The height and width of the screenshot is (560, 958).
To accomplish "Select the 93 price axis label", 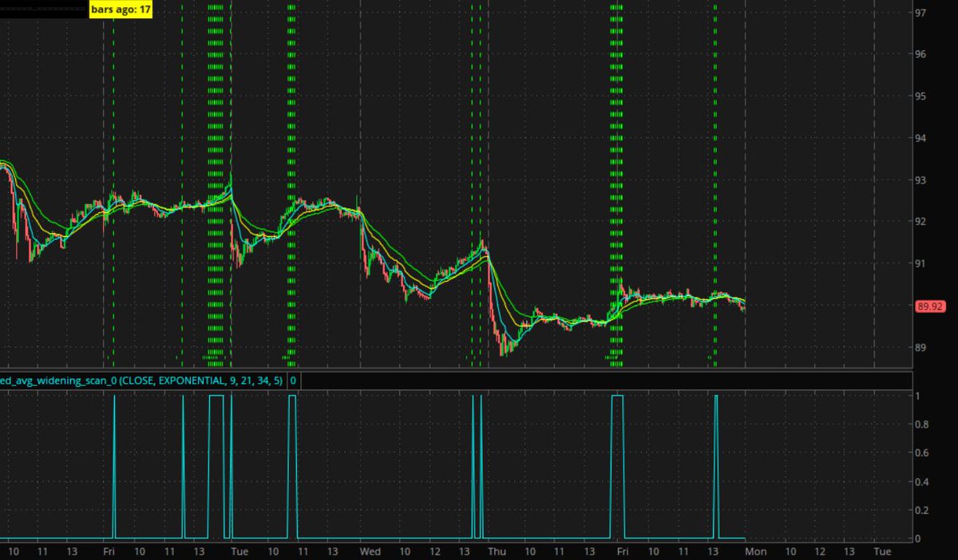I will coord(920,179).
